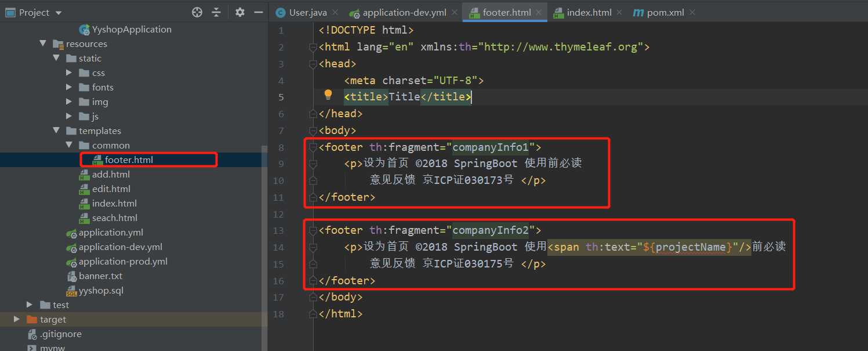The image size is (868, 351).
Task: Open Project panel settings via gear icon
Action: pos(240,12)
